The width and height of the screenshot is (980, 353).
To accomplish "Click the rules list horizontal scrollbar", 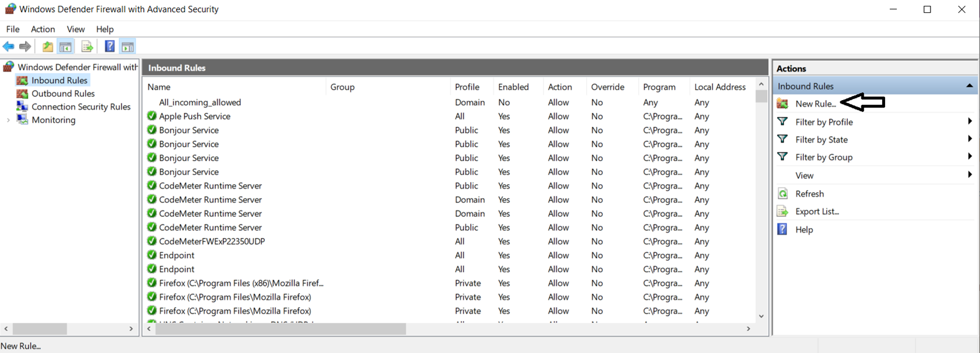I will coord(280,329).
